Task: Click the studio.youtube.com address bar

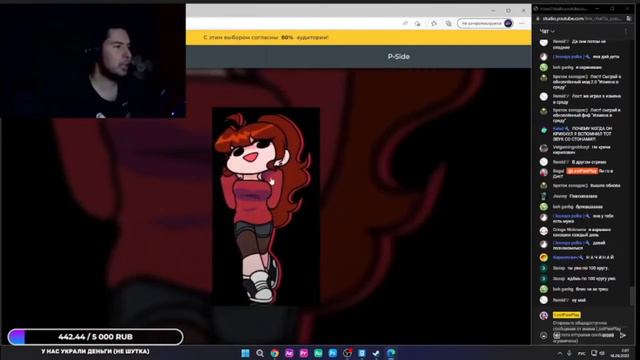Action: [581, 19]
